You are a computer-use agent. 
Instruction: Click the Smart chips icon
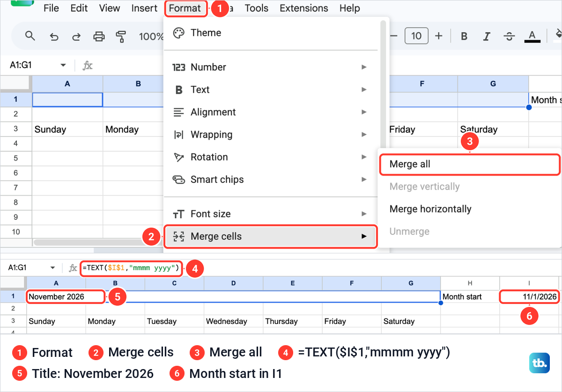179,179
